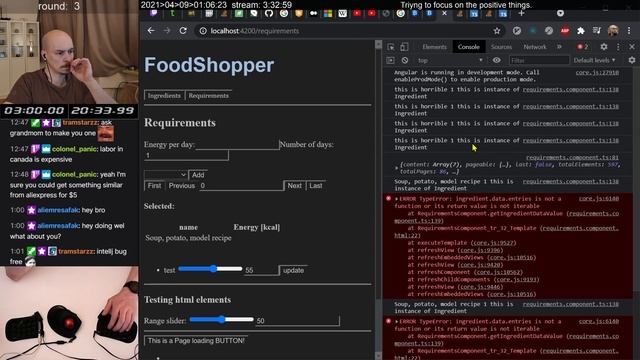Open the media control playlist icon

point(597,31)
